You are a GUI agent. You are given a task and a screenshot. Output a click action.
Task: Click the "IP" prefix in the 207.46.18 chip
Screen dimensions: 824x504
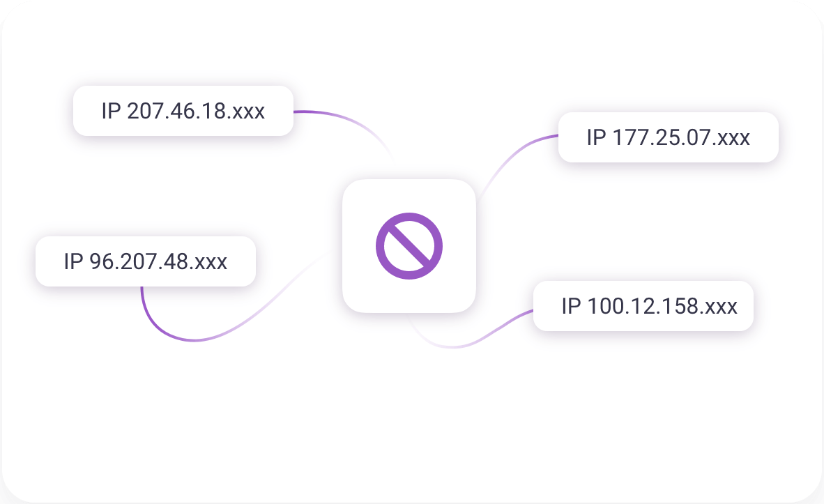click(111, 111)
